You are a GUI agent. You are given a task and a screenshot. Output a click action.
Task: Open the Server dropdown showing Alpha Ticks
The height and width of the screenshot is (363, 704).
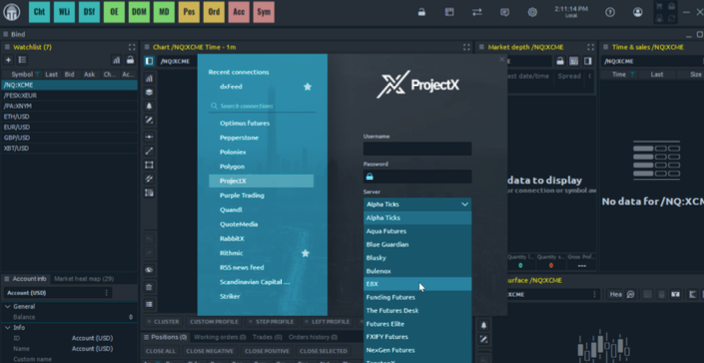pyautogui.click(x=418, y=204)
